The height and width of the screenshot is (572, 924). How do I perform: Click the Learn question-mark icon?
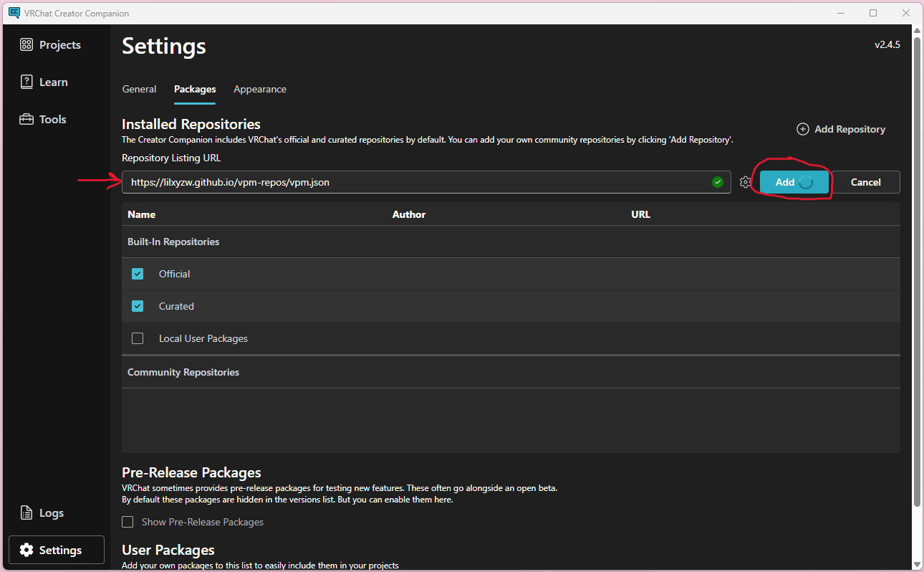(27, 82)
